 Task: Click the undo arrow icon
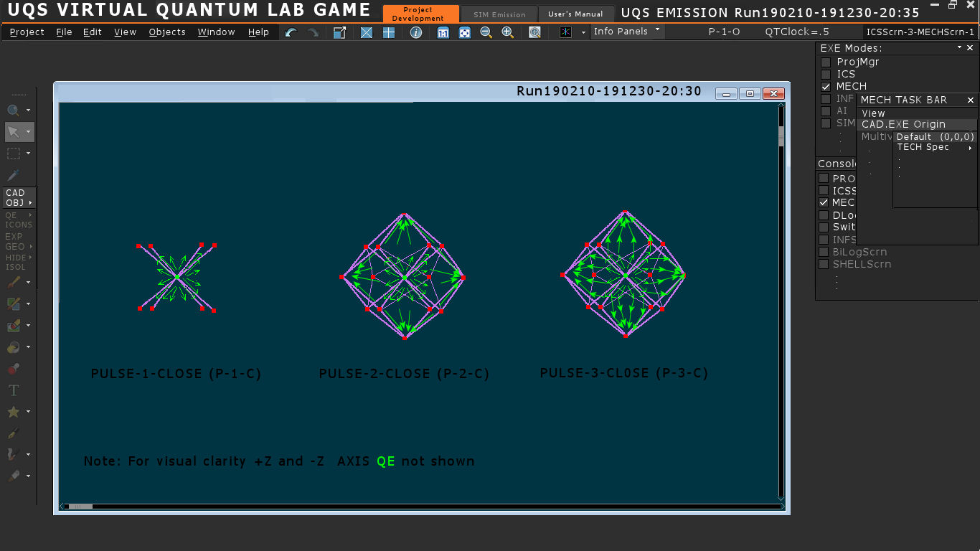point(291,32)
